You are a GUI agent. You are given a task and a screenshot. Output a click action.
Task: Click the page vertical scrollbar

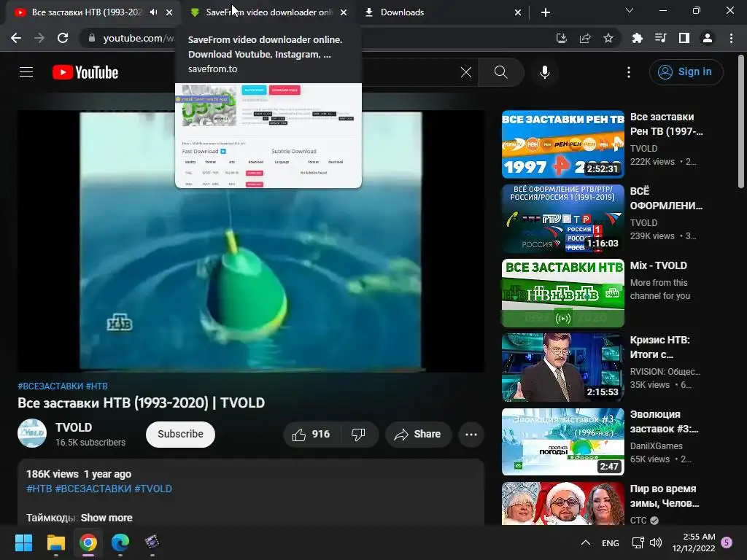(x=741, y=122)
